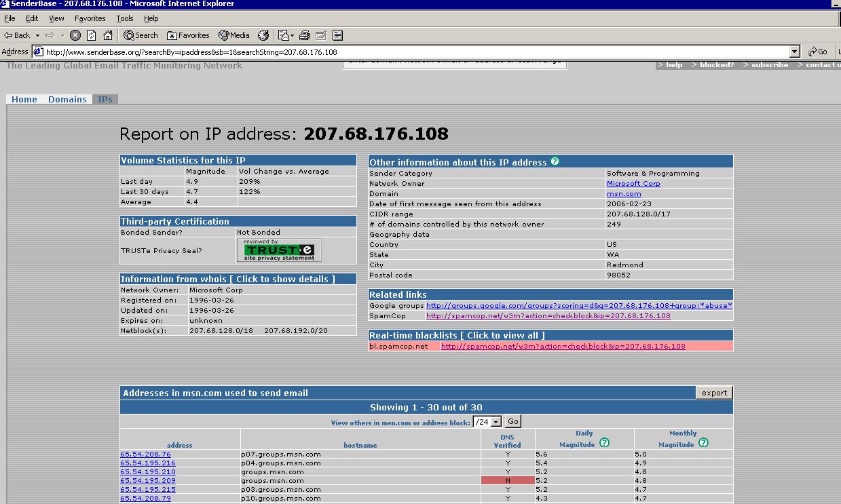This screenshot has height=504, width=841.
Task: Click the help icon next to Daily Magnitude
Action: [604, 442]
